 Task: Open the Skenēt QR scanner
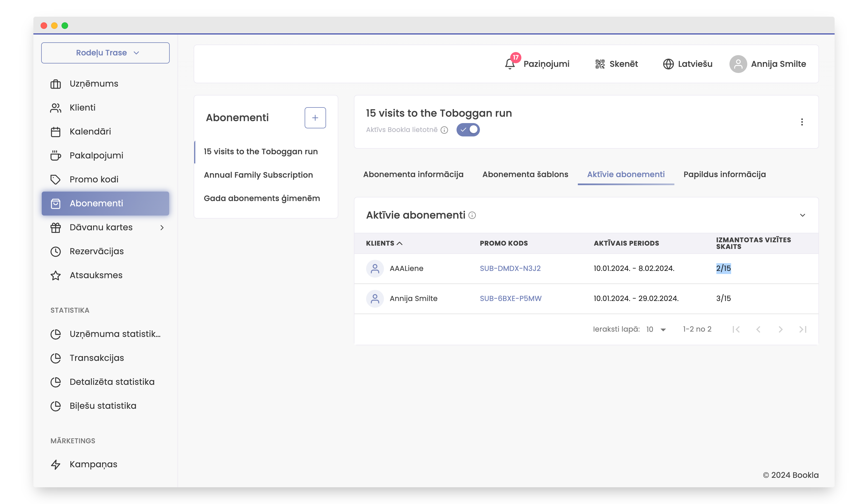point(616,64)
